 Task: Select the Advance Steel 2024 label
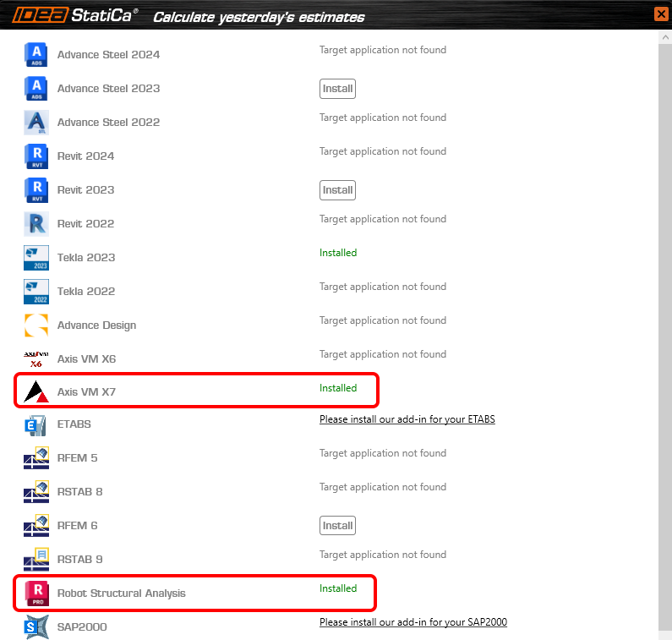[108, 55]
